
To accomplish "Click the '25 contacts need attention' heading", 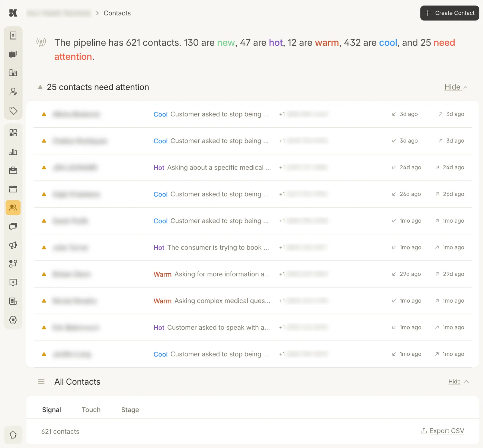I will (x=98, y=87).
